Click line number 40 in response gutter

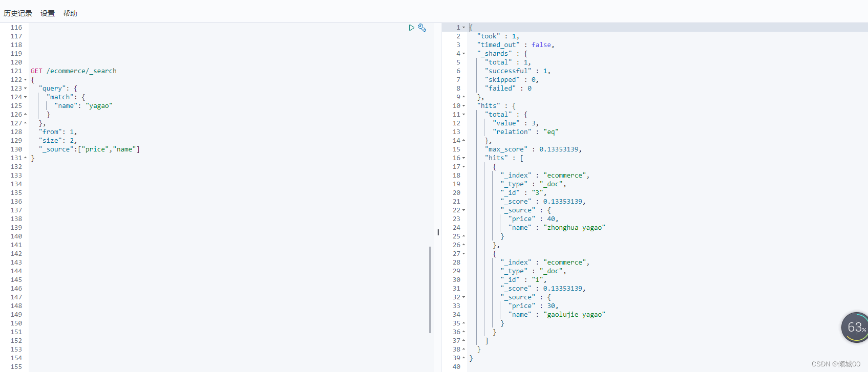pyautogui.click(x=456, y=367)
